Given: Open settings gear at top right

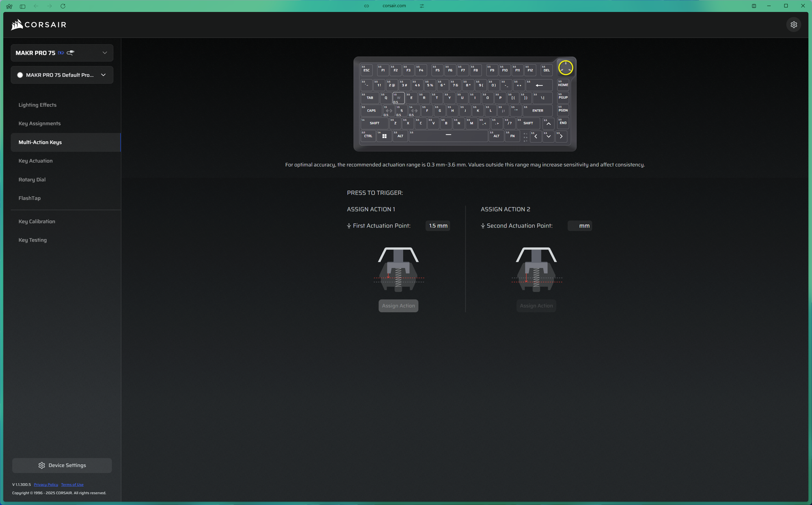Looking at the screenshot, I should pos(793,25).
